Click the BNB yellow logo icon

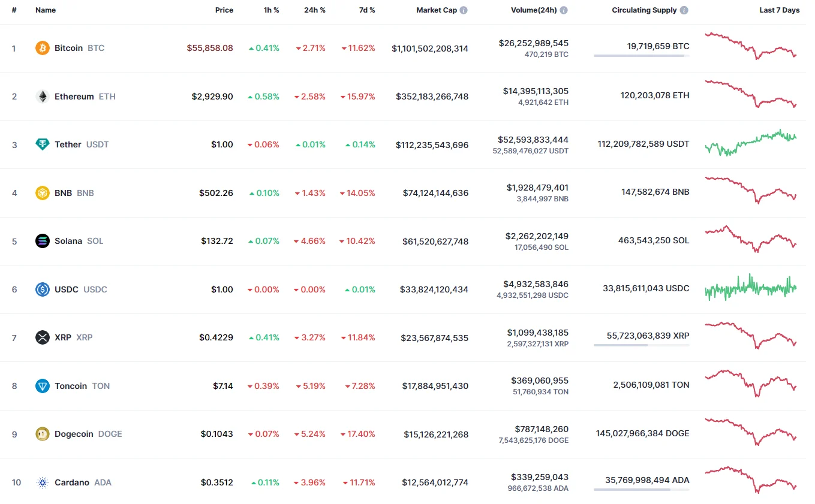[43, 193]
